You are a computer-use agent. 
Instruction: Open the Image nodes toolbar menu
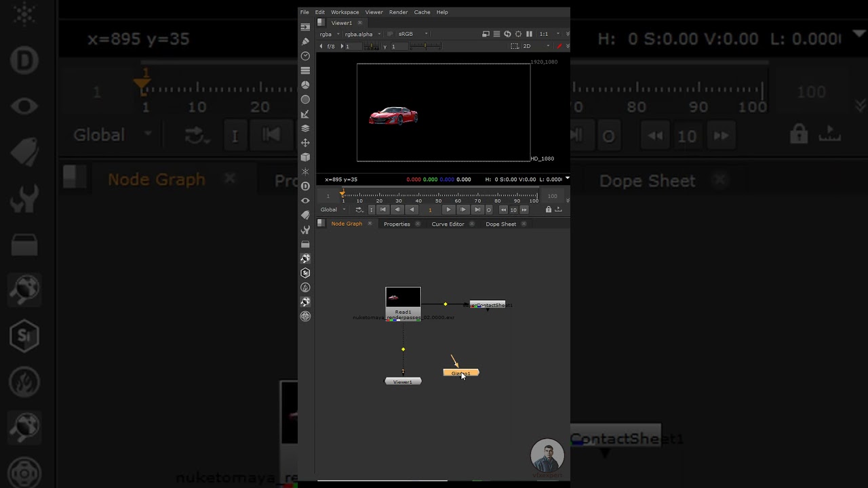click(x=305, y=27)
